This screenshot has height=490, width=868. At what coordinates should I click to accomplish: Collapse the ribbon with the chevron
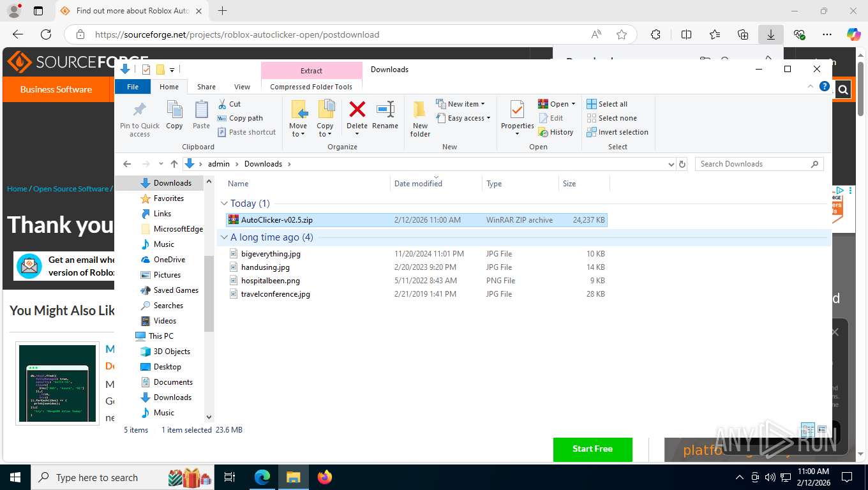(x=811, y=86)
